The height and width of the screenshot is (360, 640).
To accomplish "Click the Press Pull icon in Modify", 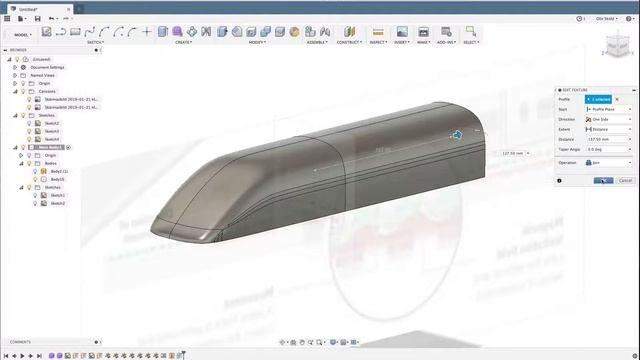I will pyautogui.click(x=222, y=32).
